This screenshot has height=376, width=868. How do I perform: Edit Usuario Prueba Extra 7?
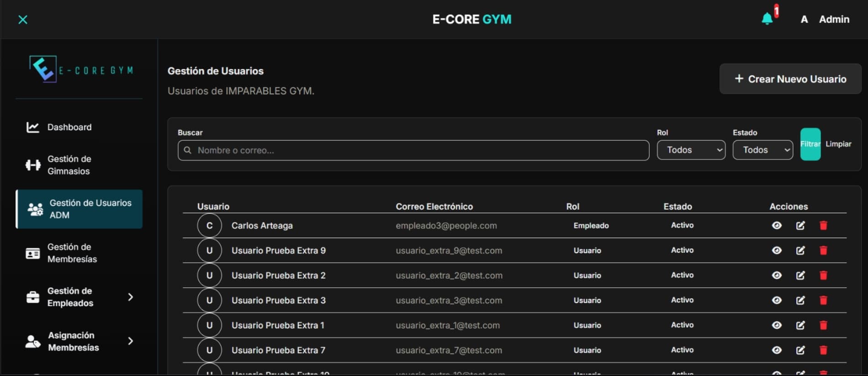(x=800, y=350)
